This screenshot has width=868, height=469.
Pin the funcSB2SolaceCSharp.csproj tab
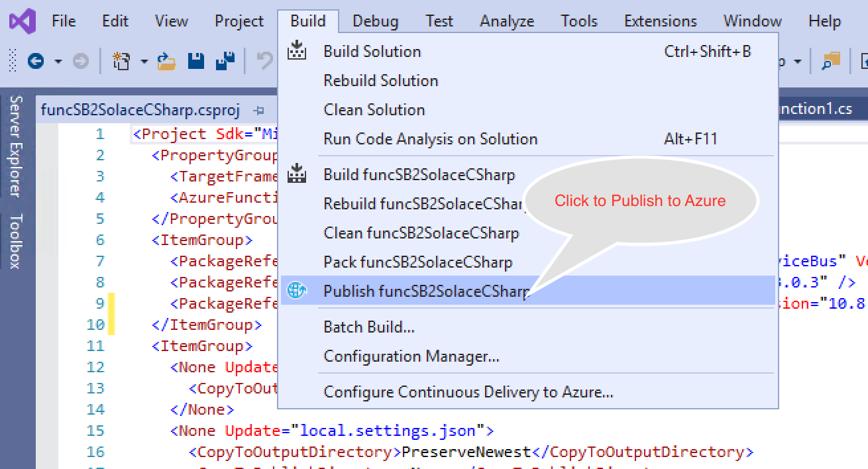(260, 110)
